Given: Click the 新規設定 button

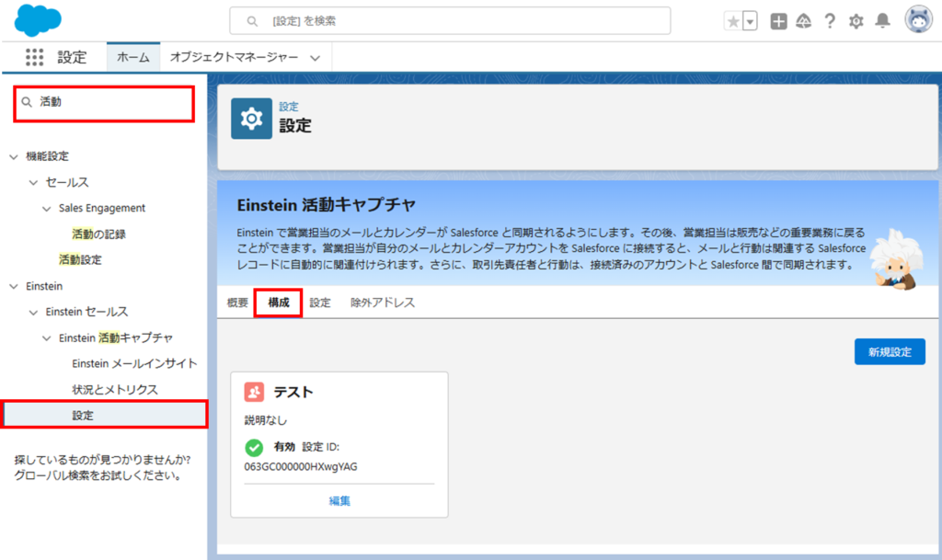Looking at the screenshot, I should pyautogui.click(x=890, y=352).
